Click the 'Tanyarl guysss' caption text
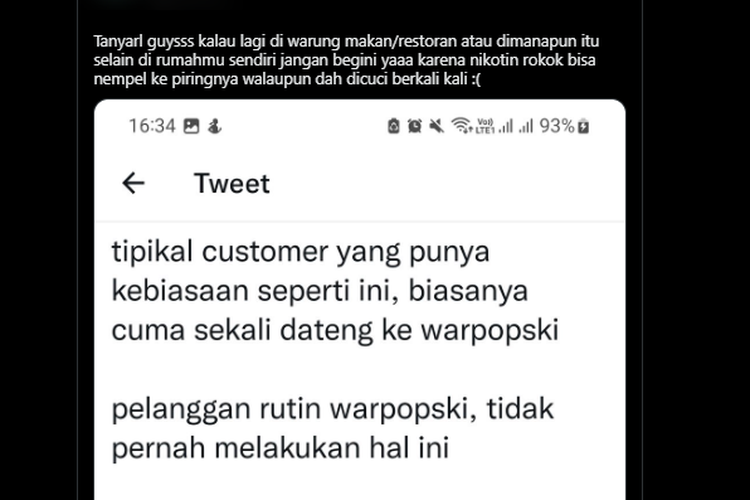Image resolution: width=750 pixels, height=500 pixels. pos(346,60)
